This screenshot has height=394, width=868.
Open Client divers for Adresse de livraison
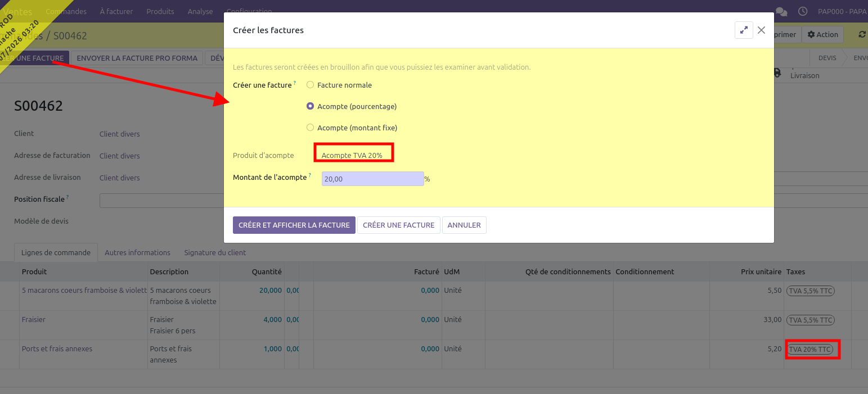click(x=119, y=178)
